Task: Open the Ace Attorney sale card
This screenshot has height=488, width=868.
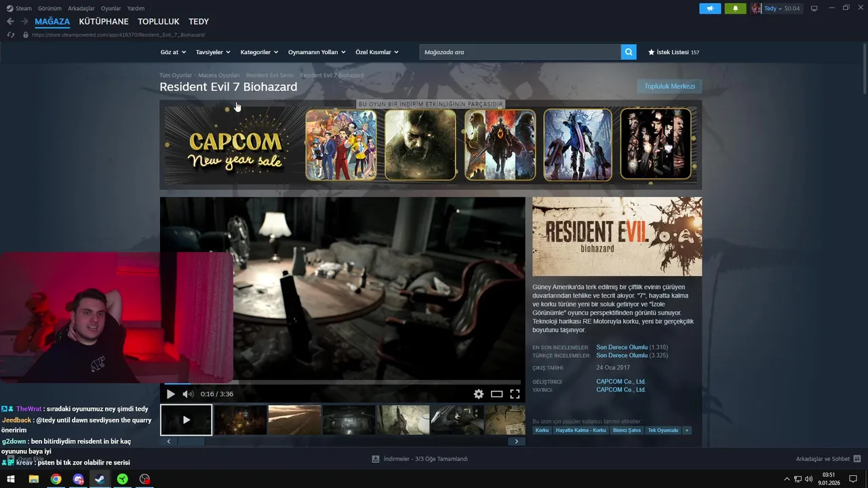Action: pos(340,144)
